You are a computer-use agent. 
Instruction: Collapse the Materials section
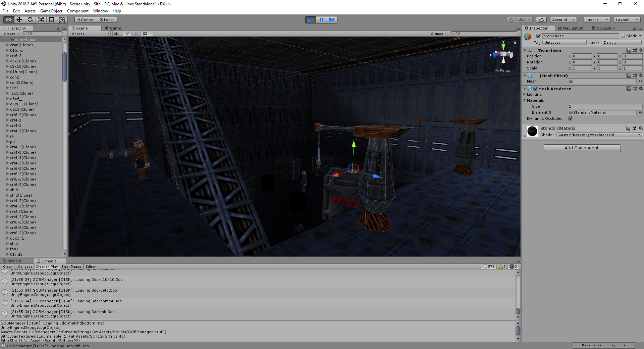click(525, 100)
